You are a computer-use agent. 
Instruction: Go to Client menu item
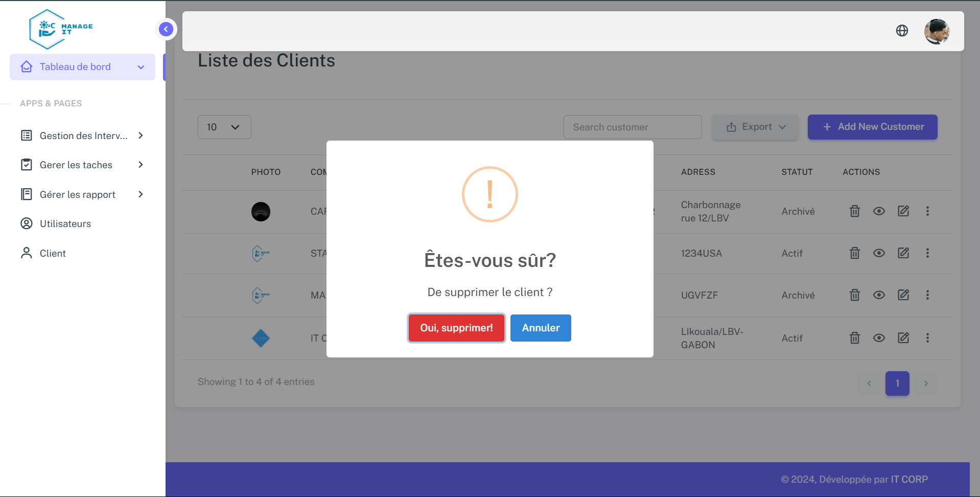coord(53,253)
